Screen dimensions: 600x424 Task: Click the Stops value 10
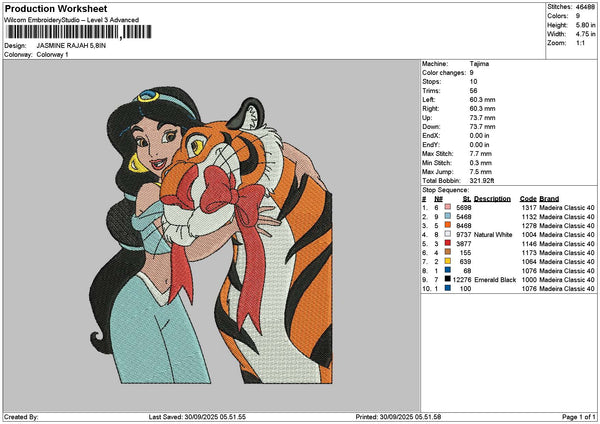(473, 82)
